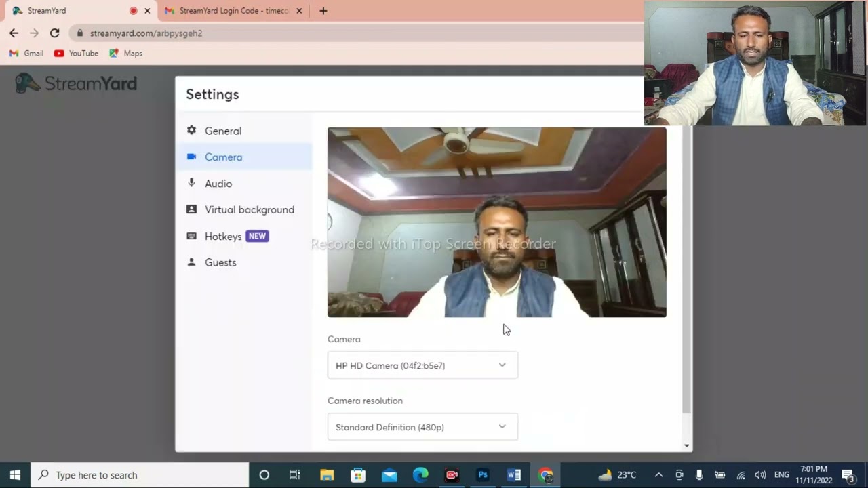The image size is (868, 488).
Task: Go back in browser history
Action: (14, 33)
